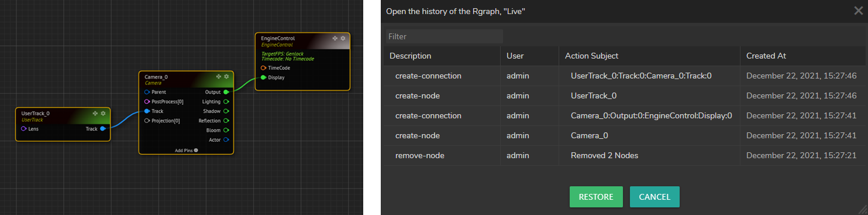The width and height of the screenshot is (868, 215).
Task: Click the TimeCode pin on EngineControl
Action: [264, 68]
